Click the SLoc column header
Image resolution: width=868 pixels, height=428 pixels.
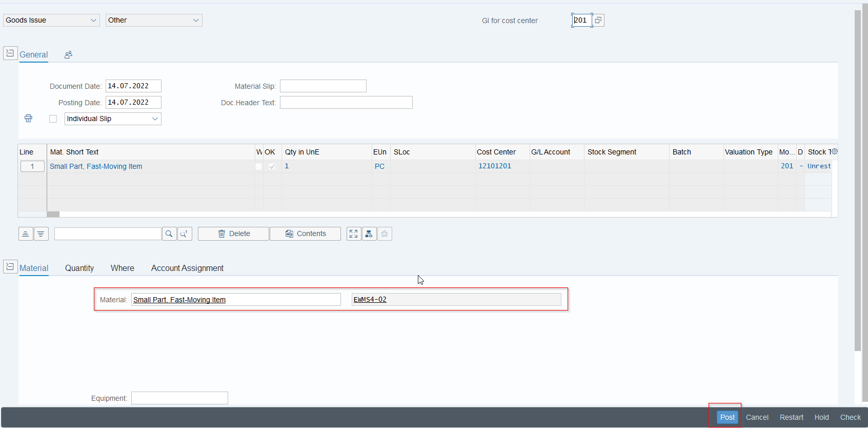coord(433,152)
